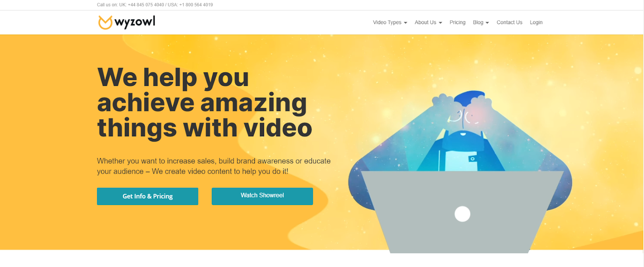Screen dimensions: 644x267
Task: Click the Wyzowl owl logo icon
Action: 105,23
